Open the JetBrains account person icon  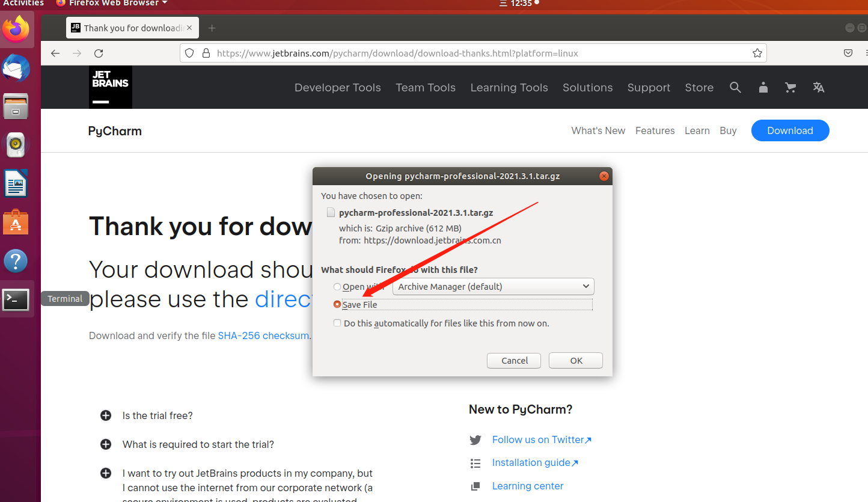(x=763, y=87)
